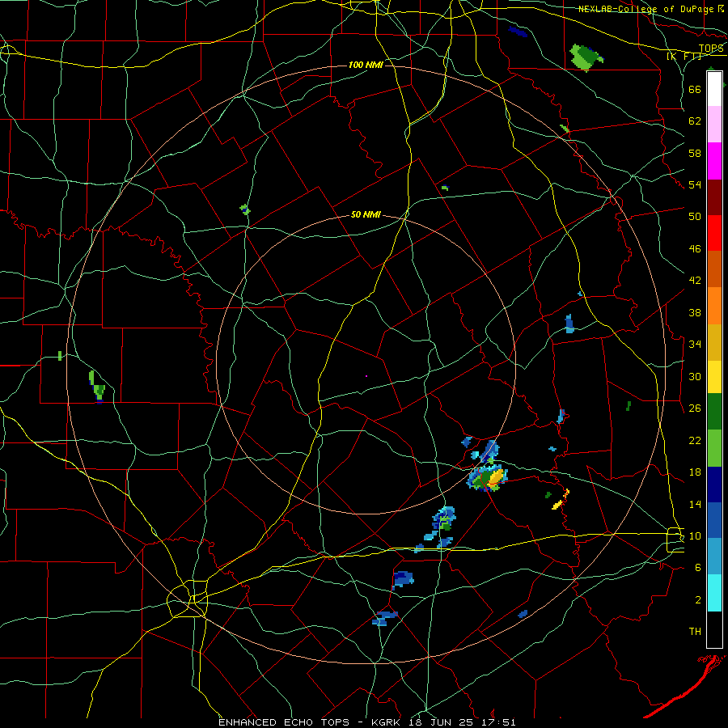Select the dark green legend band
Viewport: 728px width, 728px height.
point(714,412)
